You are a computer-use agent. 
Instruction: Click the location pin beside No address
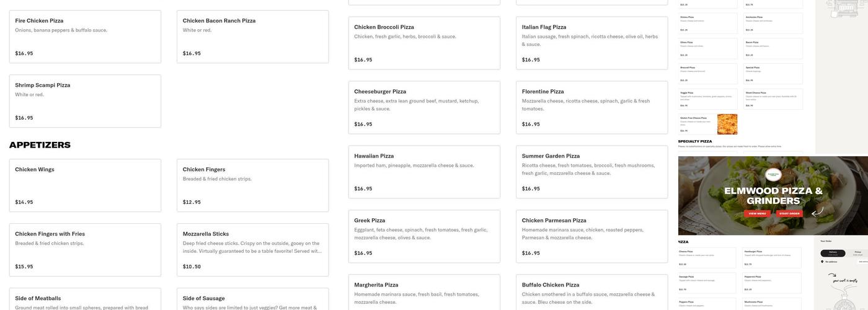pyautogui.click(x=822, y=262)
